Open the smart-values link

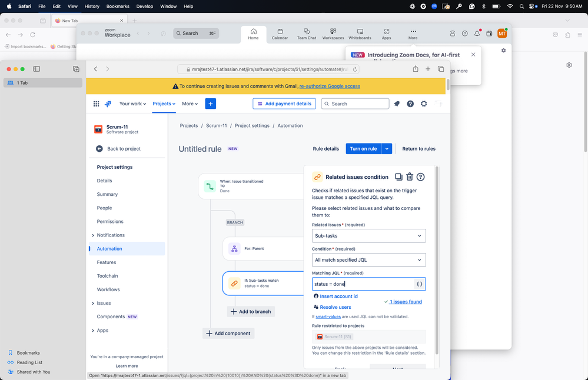pyautogui.click(x=328, y=316)
